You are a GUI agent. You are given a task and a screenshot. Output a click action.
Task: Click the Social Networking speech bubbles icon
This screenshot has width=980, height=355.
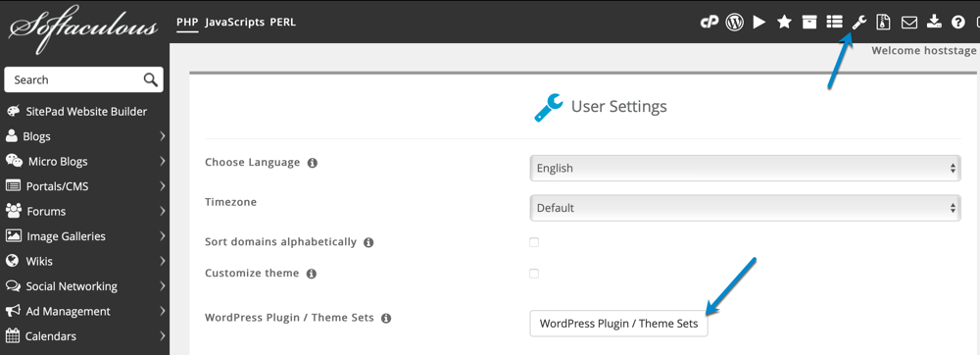13,285
